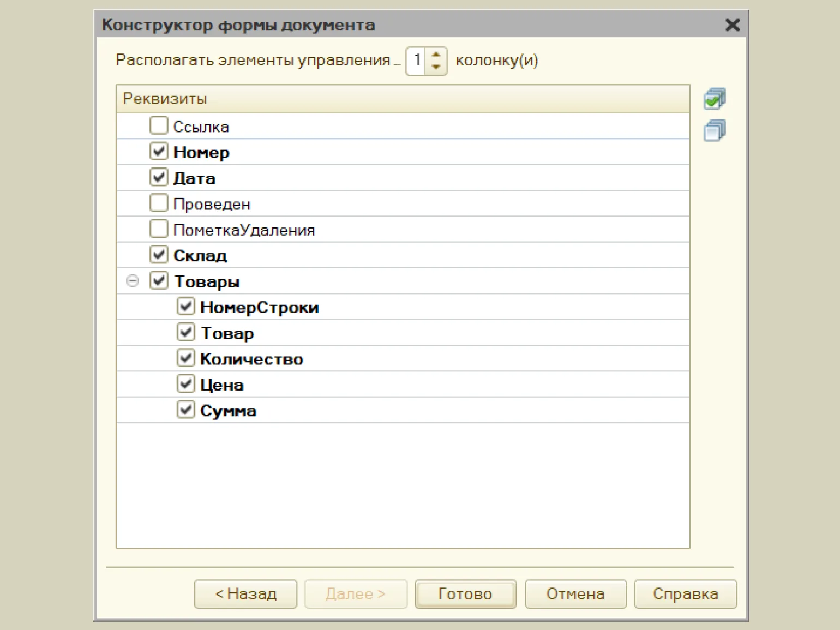Increase column count with up arrow
The width and height of the screenshot is (840, 630).
(x=436, y=55)
